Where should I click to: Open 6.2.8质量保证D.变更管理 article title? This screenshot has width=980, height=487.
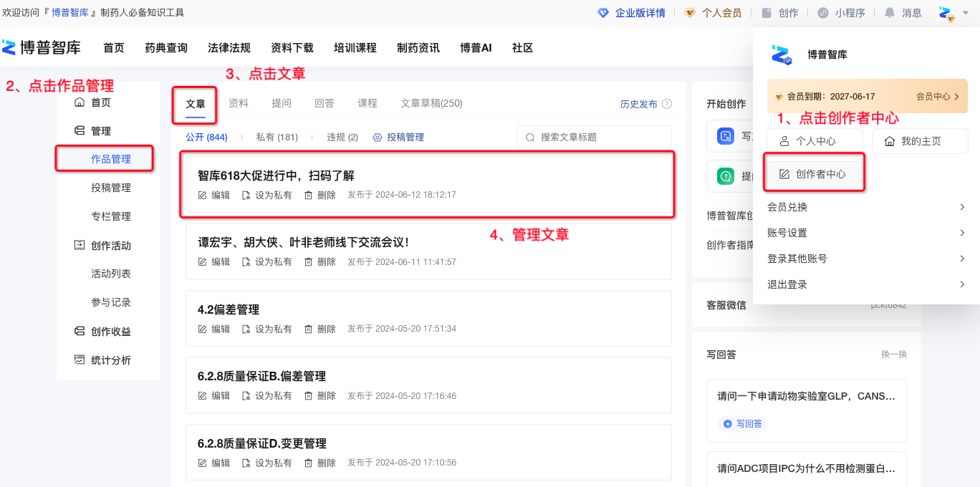click(262, 443)
